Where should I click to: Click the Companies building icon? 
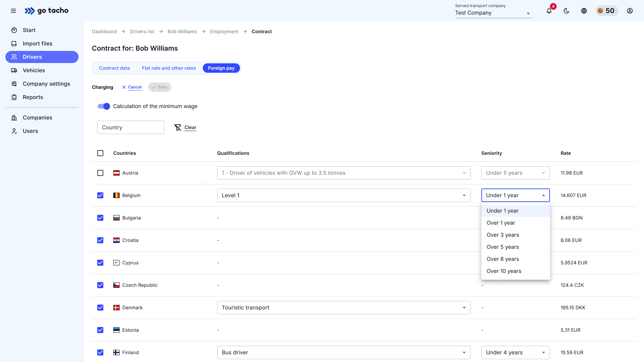coord(14,118)
